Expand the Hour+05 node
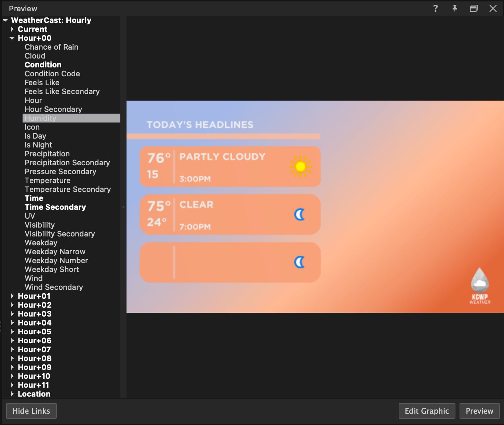504x425 pixels. tap(12, 332)
